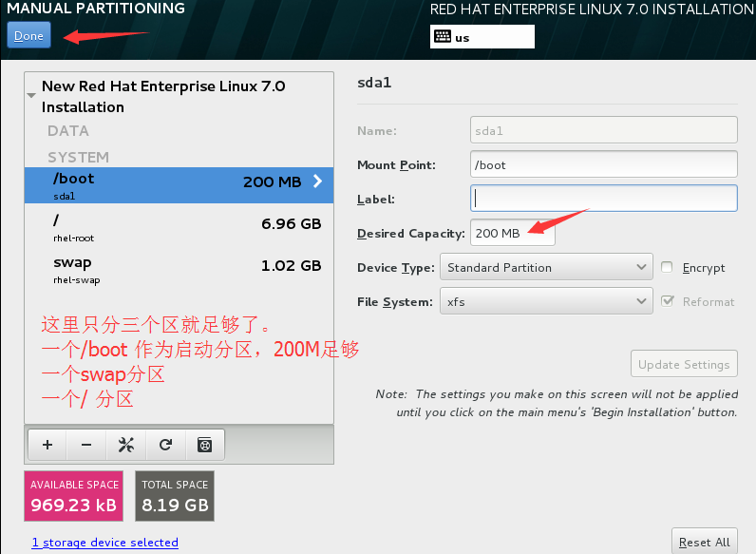Click the Name field showing sda1
The image size is (756, 554).
click(x=604, y=130)
